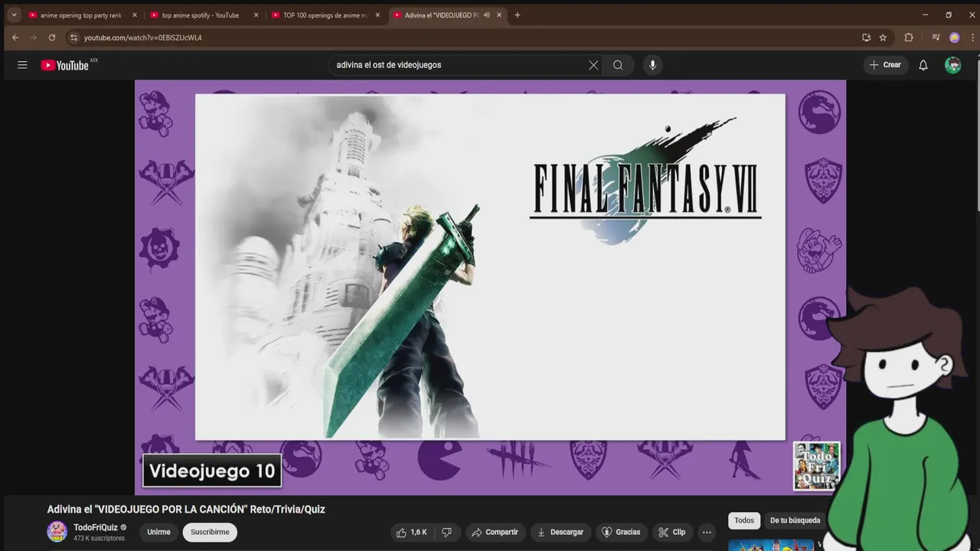Image resolution: width=980 pixels, height=551 pixels.
Task: Close the anime opening top party tab
Action: tap(135, 15)
